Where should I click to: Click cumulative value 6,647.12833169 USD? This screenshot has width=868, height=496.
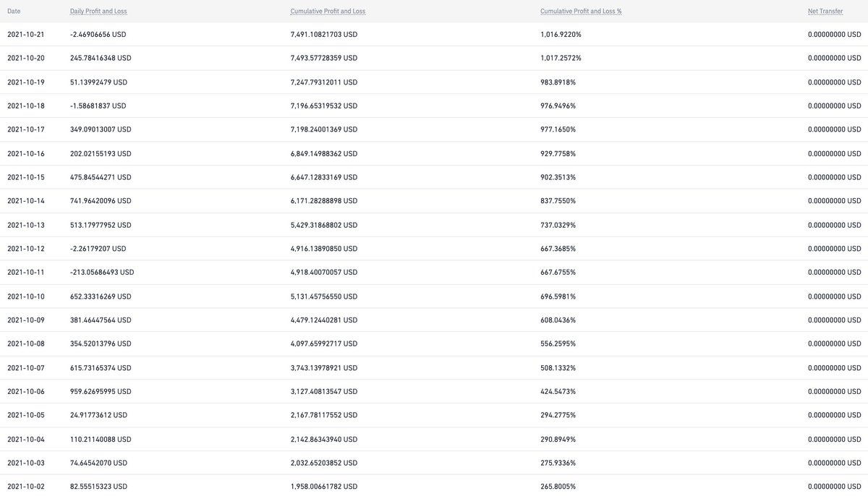(323, 177)
